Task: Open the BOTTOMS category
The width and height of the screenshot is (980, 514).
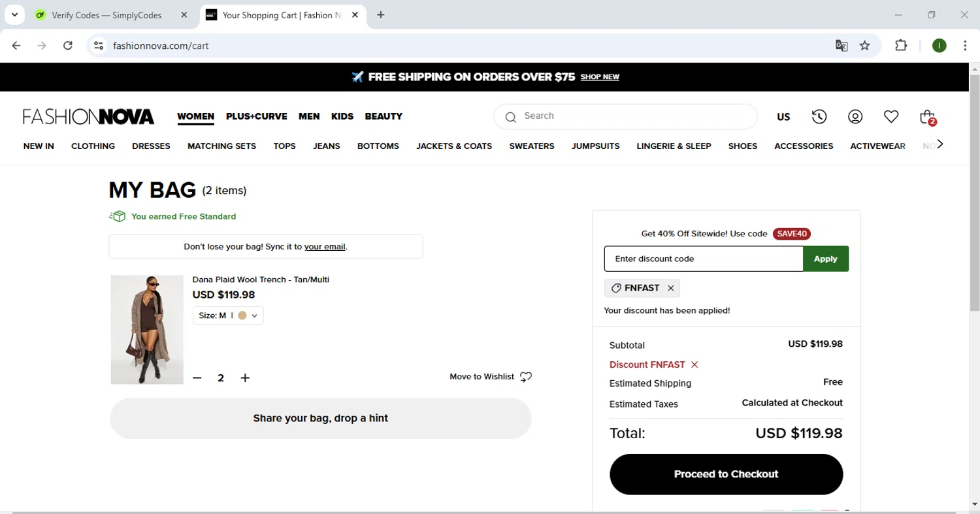Action: click(378, 146)
